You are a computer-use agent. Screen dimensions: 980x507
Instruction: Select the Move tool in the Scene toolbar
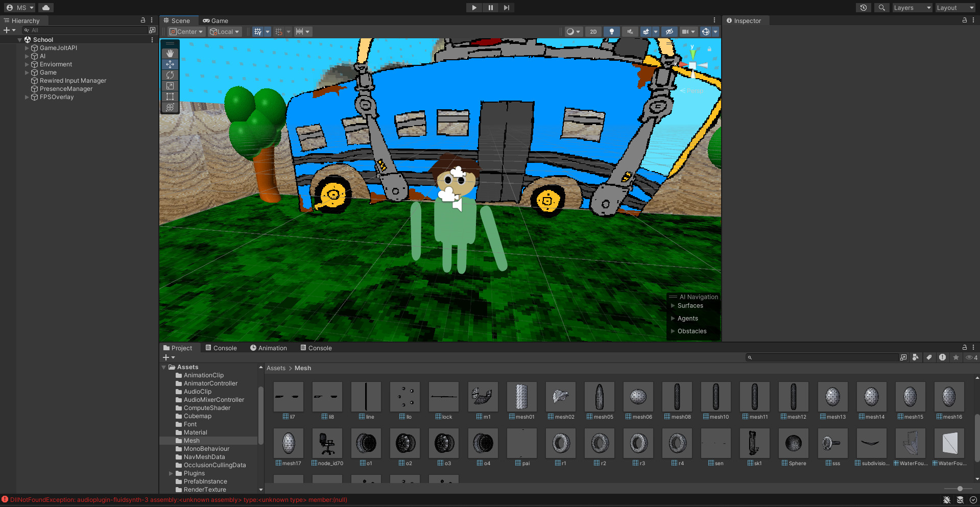click(x=170, y=64)
